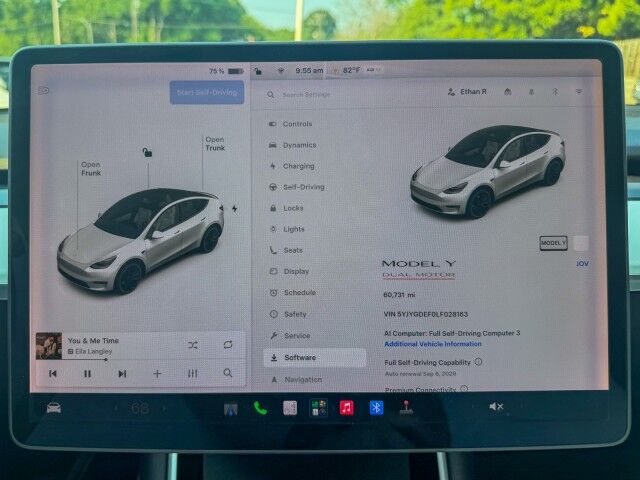This screenshot has width=640, height=480.
Task: Open the blue Bluetooth app in dock
Action: (x=376, y=408)
